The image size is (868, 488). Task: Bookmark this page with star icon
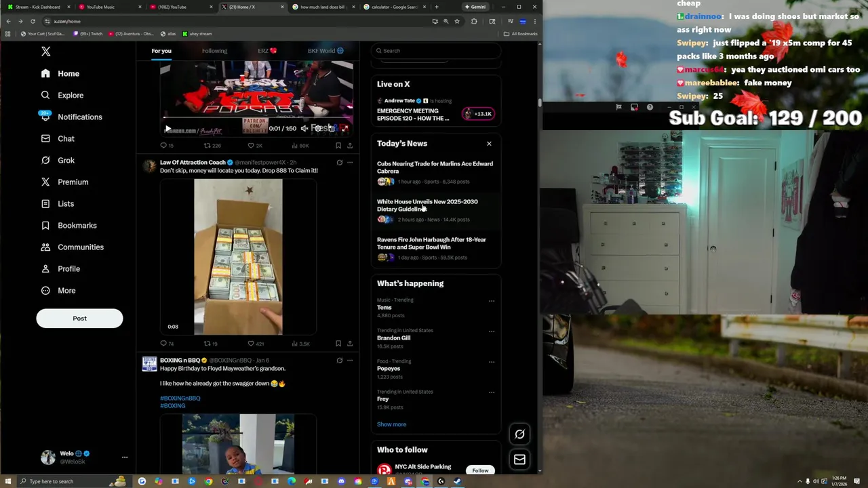click(456, 21)
